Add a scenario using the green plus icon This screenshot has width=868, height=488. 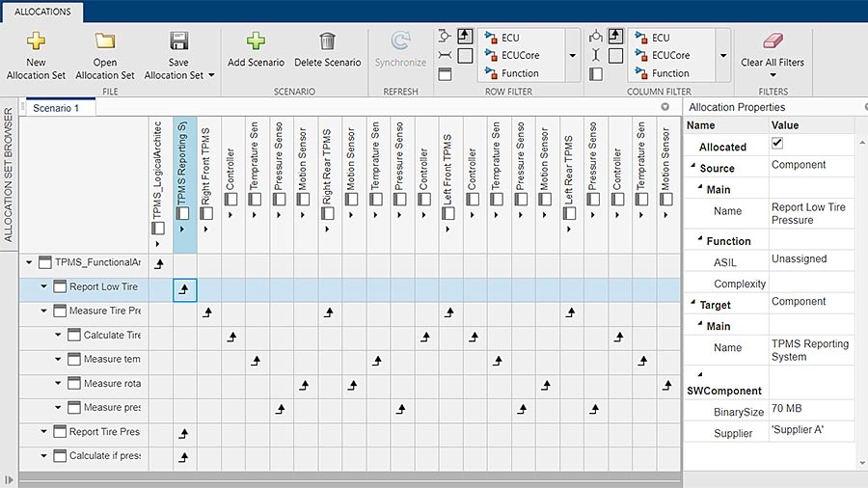(256, 41)
